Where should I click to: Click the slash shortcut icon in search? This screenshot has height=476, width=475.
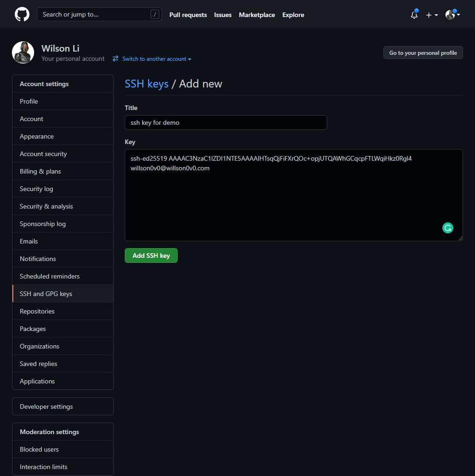click(x=155, y=15)
